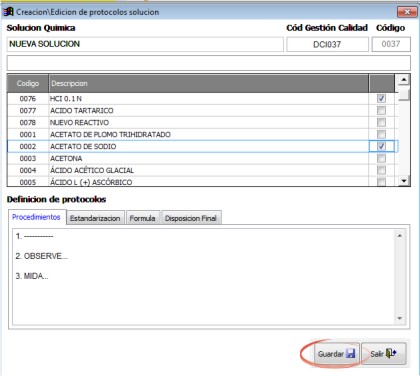This screenshot has height=376, width=420.
Task: Click the app icon in the title bar
Action: pos(8,12)
